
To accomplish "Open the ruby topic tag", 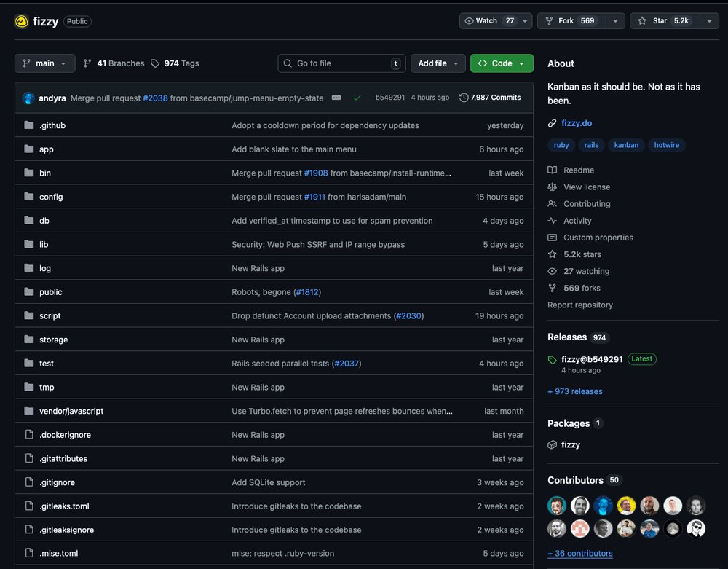I will (x=561, y=145).
